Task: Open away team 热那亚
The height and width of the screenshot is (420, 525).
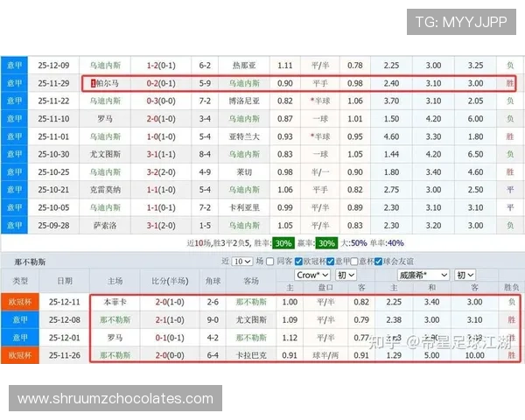Action: (x=244, y=66)
